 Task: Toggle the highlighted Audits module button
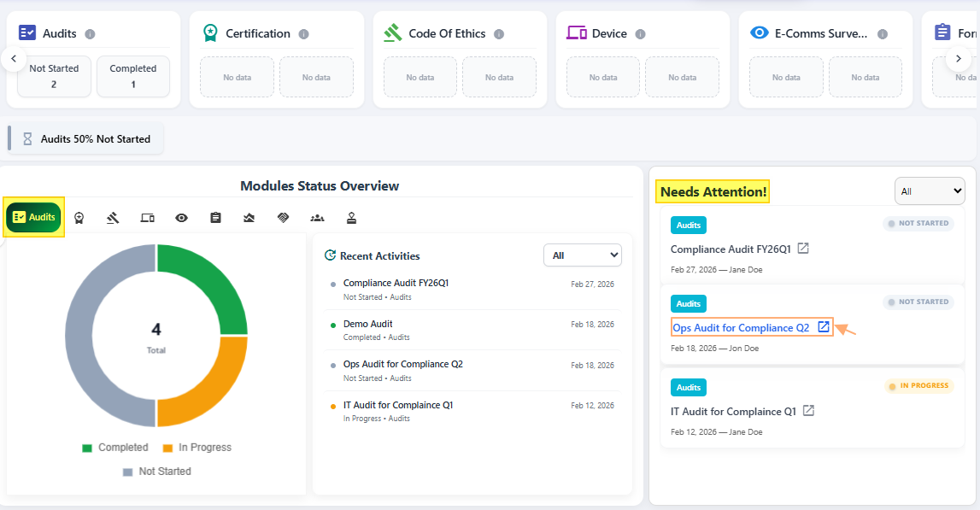[33, 217]
